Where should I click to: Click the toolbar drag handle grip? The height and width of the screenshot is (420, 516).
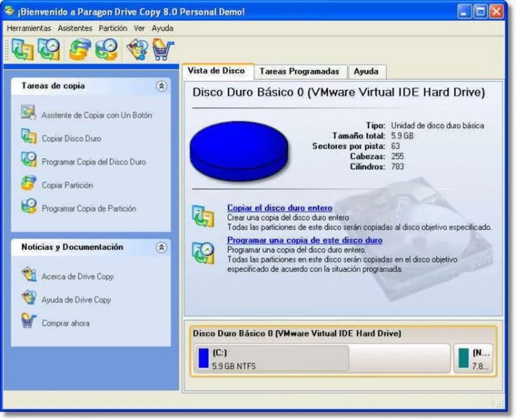coord(6,50)
